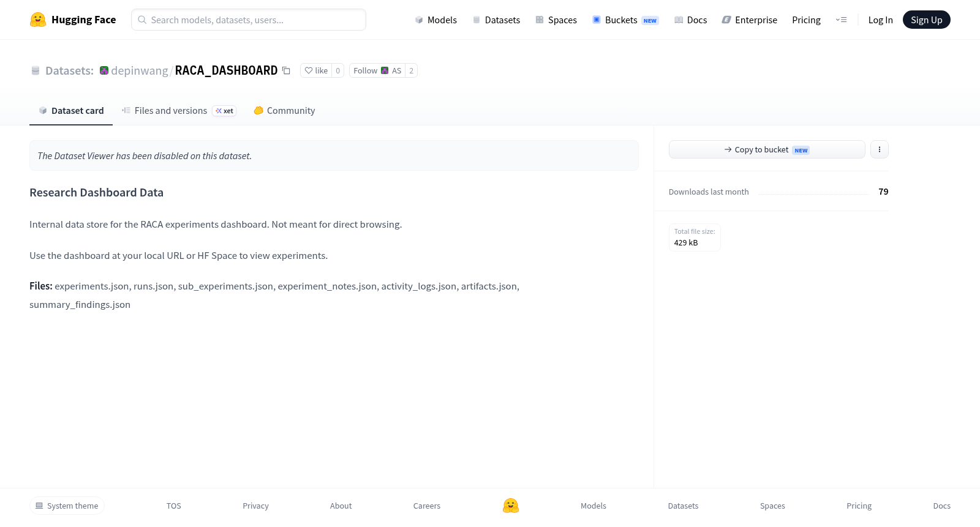The image size is (980, 527).
Task: Open the depinwang user profile link
Action: coord(140,70)
